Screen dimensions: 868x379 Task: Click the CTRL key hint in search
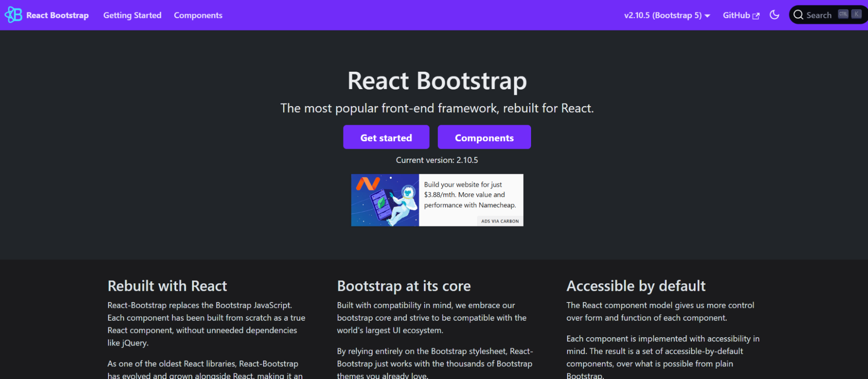pos(843,14)
